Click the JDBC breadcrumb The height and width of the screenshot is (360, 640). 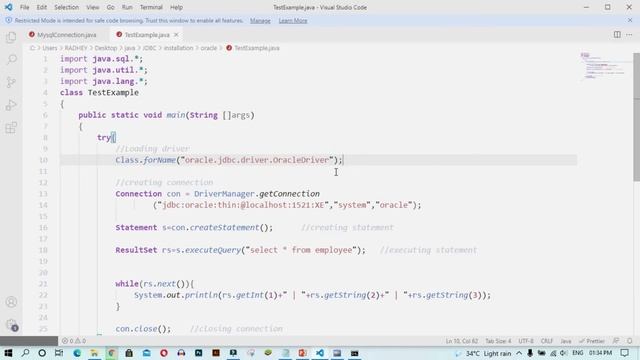pos(149,48)
